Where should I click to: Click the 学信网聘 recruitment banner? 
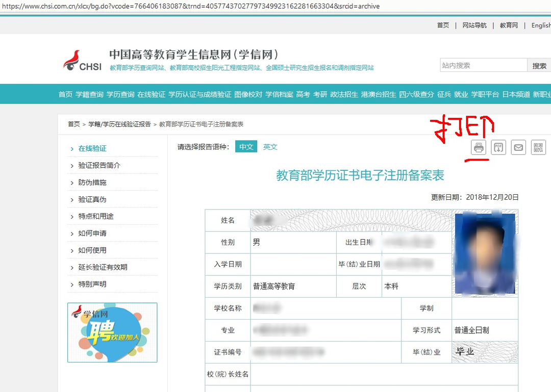point(112,332)
